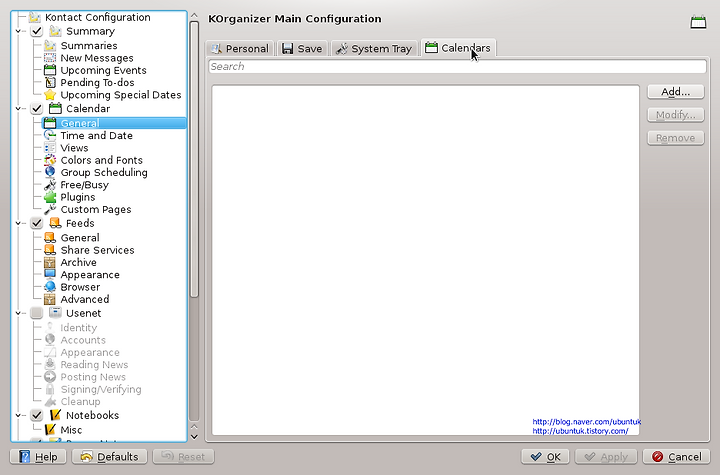Click the Upcoming Events calendar icon

[50, 70]
